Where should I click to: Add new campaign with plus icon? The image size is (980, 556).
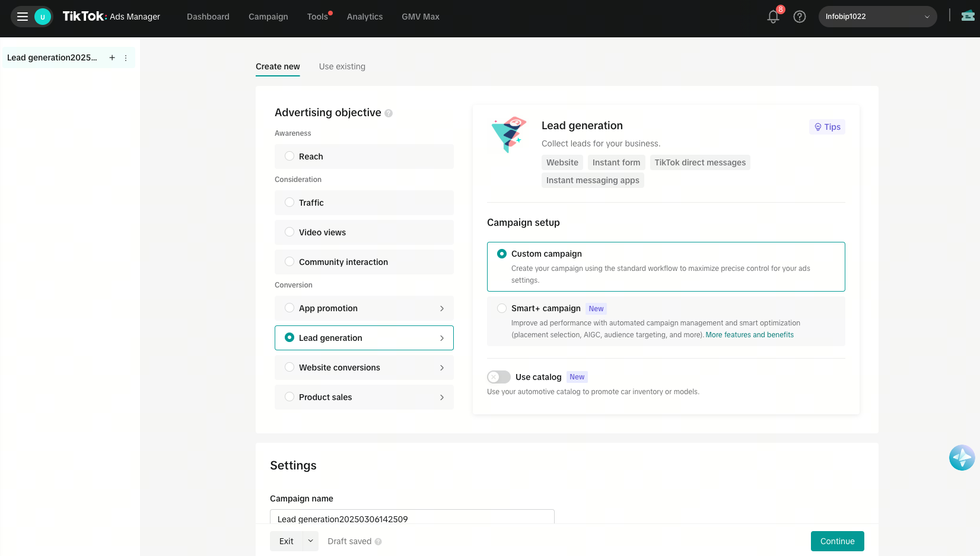coord(112,57)
